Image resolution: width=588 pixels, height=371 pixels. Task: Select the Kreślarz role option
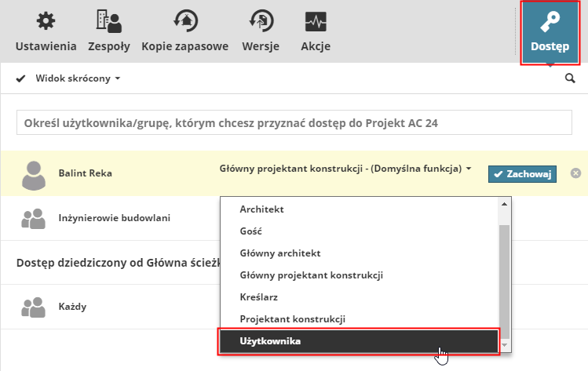(260, 297)
